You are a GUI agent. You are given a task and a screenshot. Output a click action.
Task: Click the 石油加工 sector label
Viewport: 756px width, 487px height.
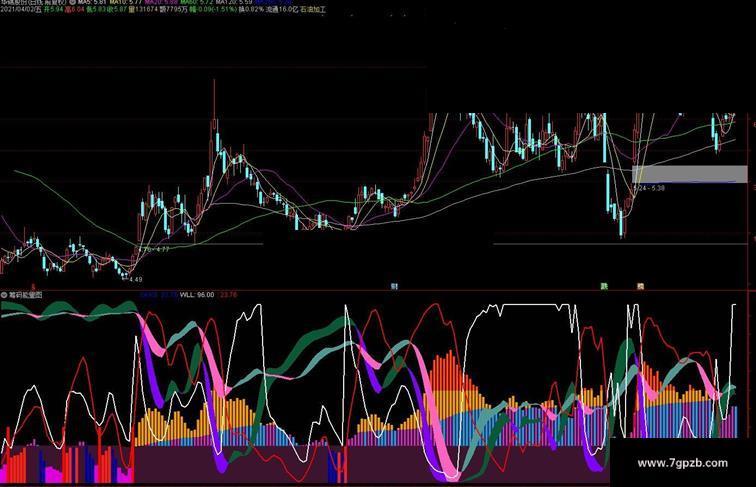(313, 9)
